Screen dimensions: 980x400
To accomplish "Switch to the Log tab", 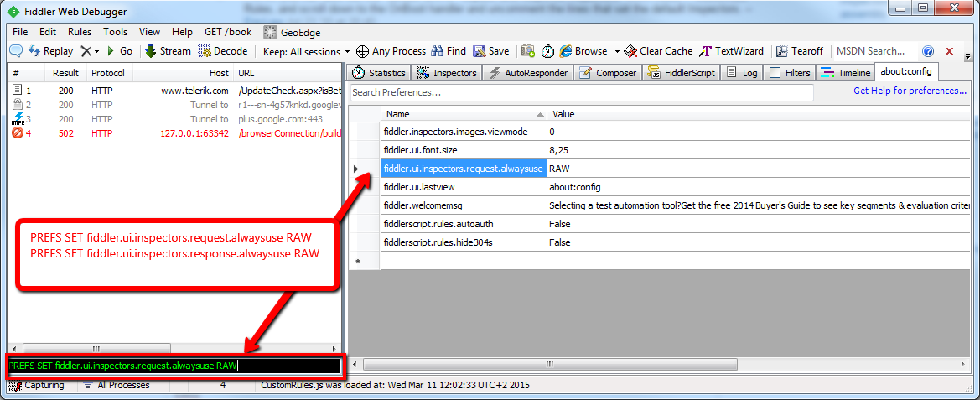I will pos(743,72).
